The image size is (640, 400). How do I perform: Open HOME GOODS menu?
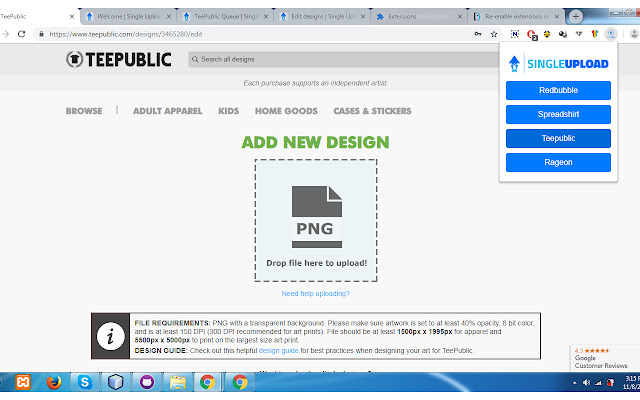coord(286,111)
